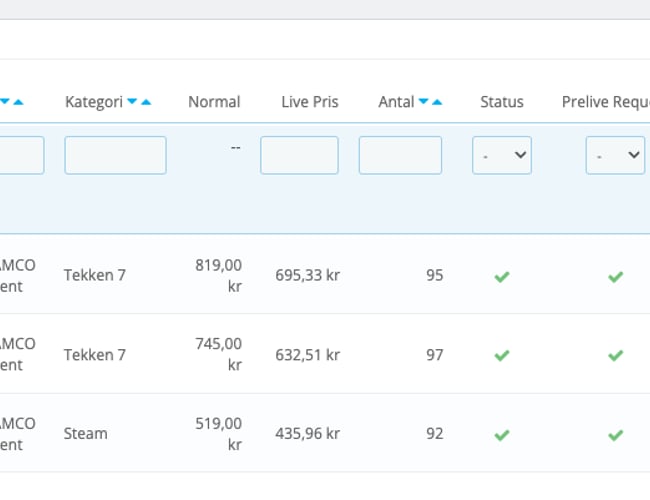Image resolution: width=650 pixels, height=500 pixels.
Task: Click the 519,00 kr normal price
Action: (x=218, y=434)
